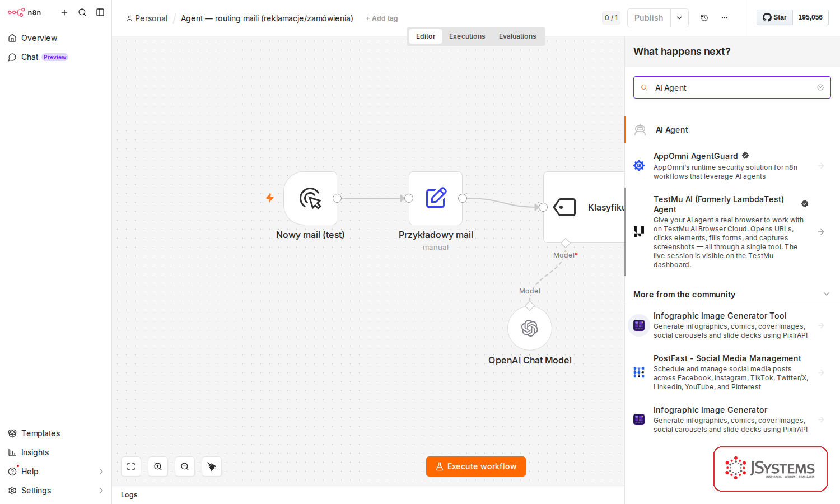Expand the Settings submenu chevron
Image resolution: width=840 pixels, height=504 pixels.
101,491
